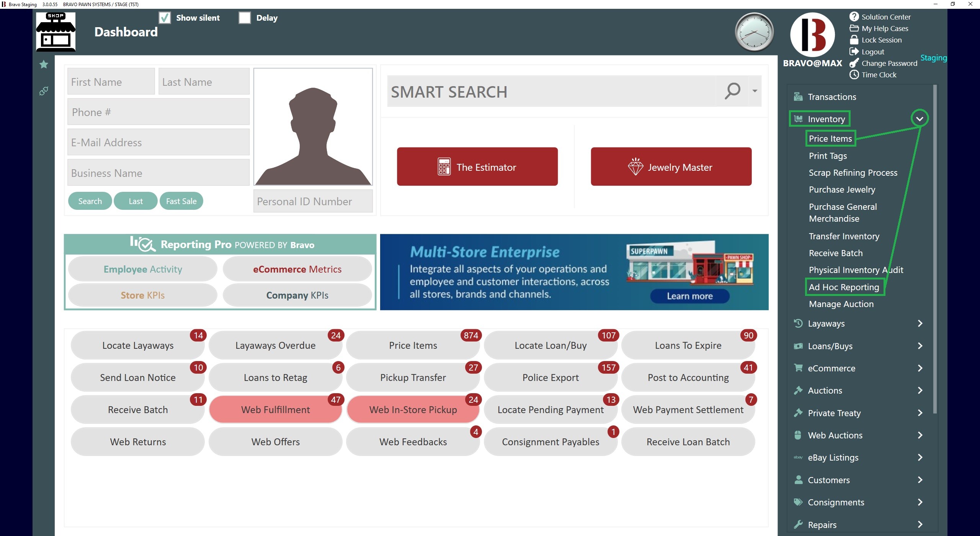Open eCommerce Metrics report
Image resolution: width=980 pixels, height=536 pixels.
(x=297, y=269)
